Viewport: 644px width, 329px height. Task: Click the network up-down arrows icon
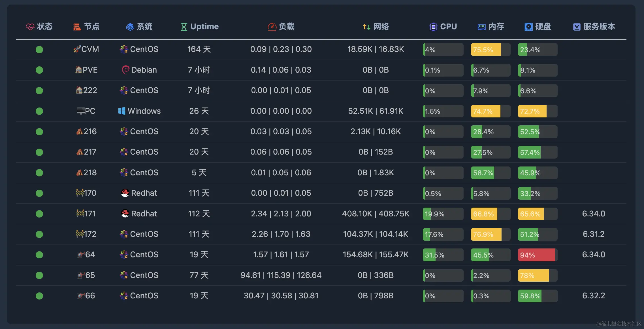point(366,27)
